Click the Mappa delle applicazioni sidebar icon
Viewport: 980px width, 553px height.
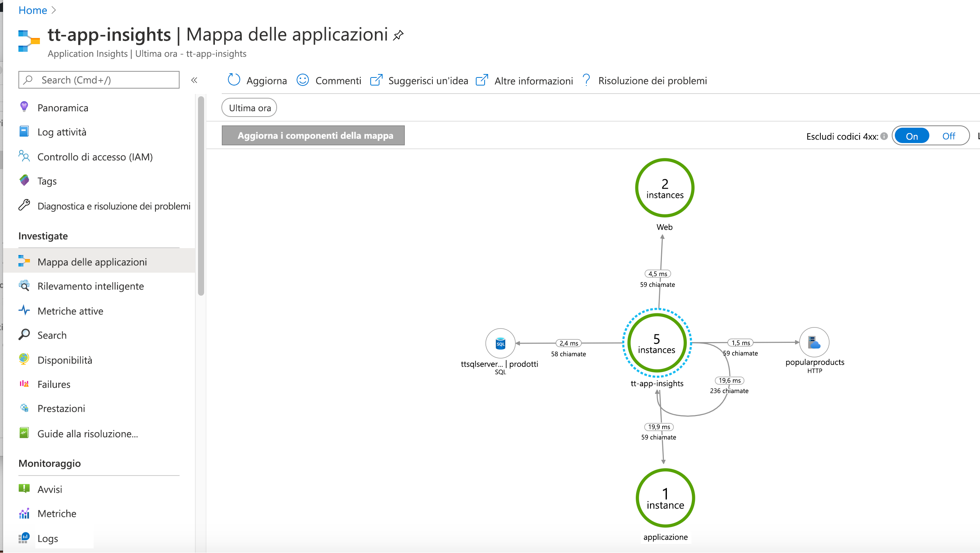pyautogui.click(x=24, y=261)
